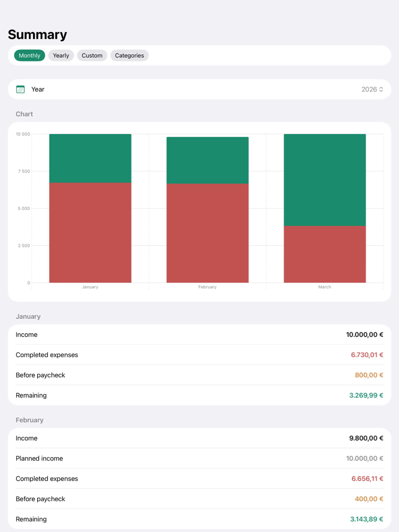Switch to the Yearly tab
This screenshot has height=532, width=399.
(x=61, y=55)
